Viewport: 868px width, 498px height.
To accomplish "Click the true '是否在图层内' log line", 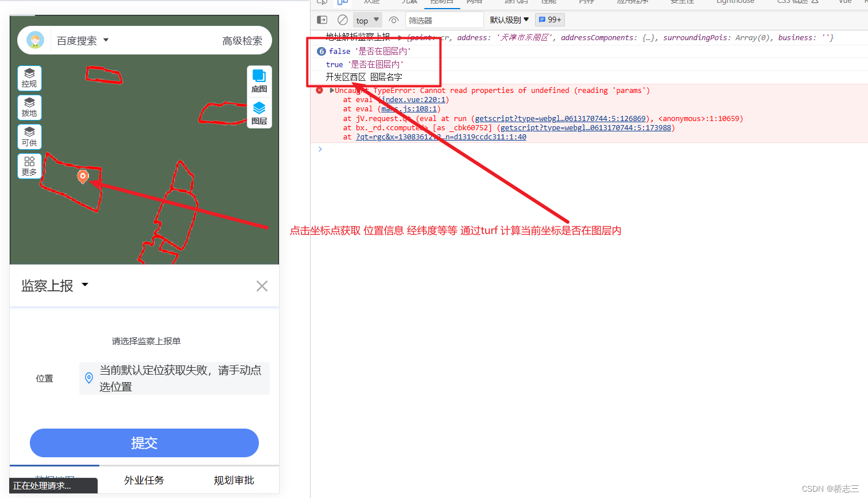I will coord(365,65).
